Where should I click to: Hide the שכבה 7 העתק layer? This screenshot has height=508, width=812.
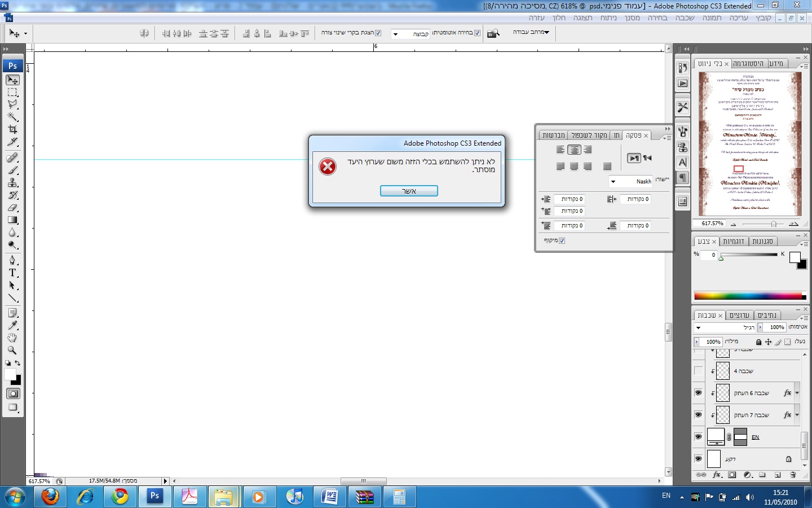[698, 415]
